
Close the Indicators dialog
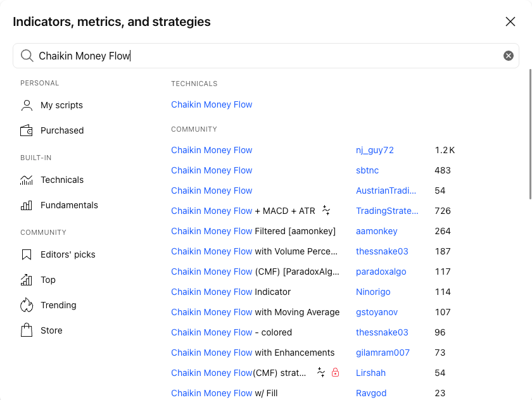coord(510,22)
